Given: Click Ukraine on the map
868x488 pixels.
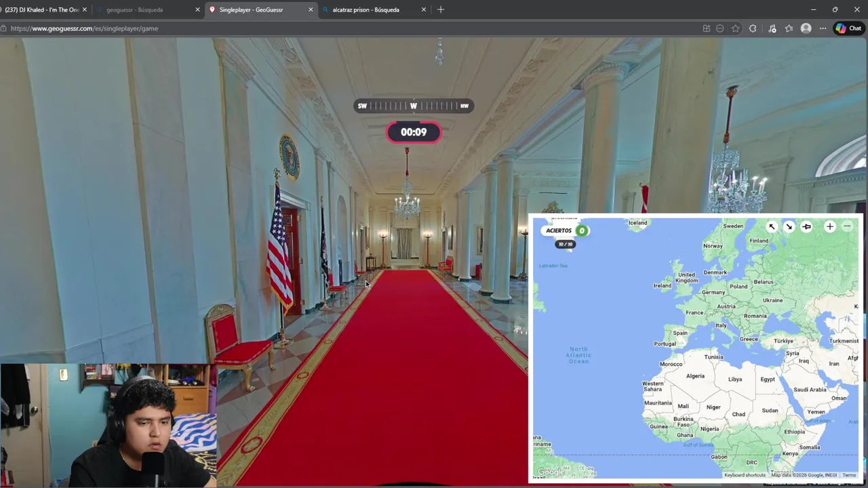Looking at the screenshot, I should tap(772, 300).
